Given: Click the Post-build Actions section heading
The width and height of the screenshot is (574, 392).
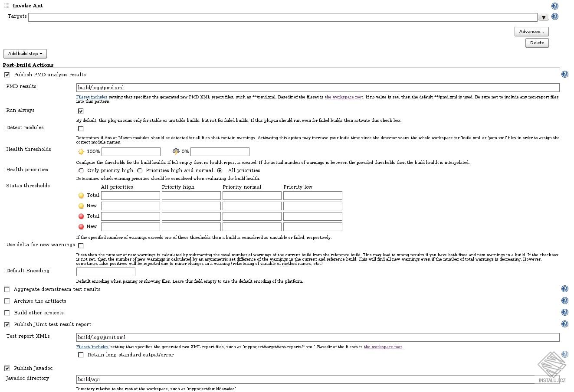Looking at the screenshot, I should coord(28,65).
